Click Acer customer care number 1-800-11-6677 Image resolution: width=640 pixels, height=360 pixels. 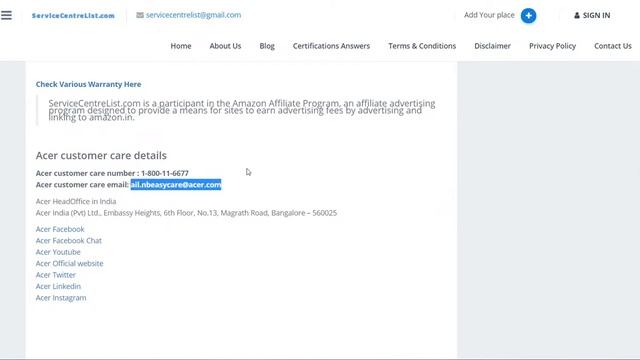112,173
